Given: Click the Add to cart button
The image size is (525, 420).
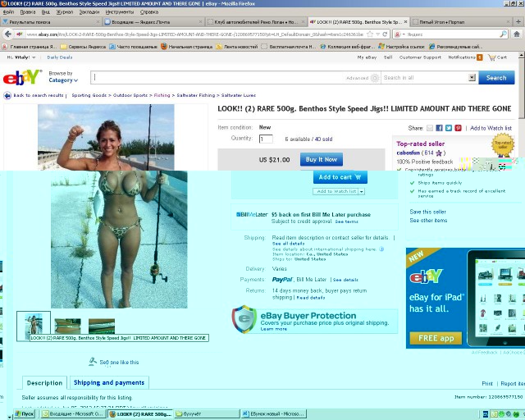Looking at the screenshot, I should (x=340, y=177).
